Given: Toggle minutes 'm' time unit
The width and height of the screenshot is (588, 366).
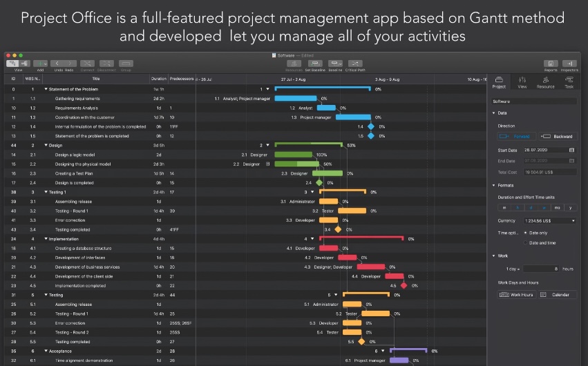Looking at the screenshot, I should point(504,208).
